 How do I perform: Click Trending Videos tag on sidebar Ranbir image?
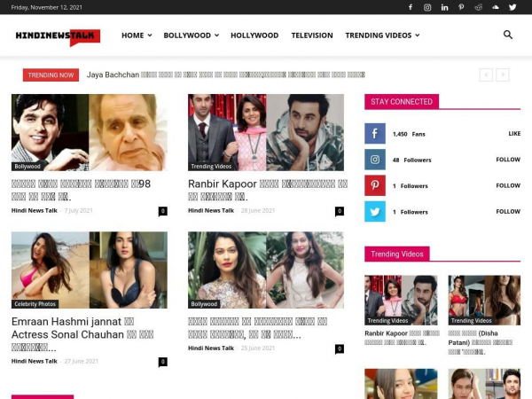click(387, 321)
